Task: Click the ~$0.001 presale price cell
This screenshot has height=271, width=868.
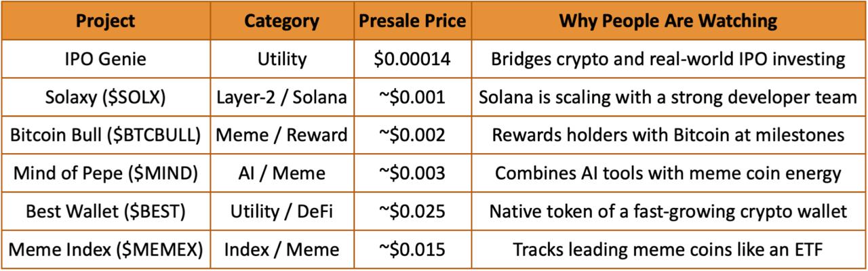Action: click(412, 97)
